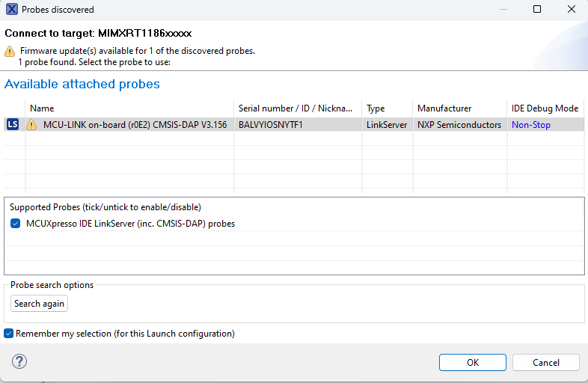Confirm the probe with OK button
588x383 pixels.
coord(473,362)
